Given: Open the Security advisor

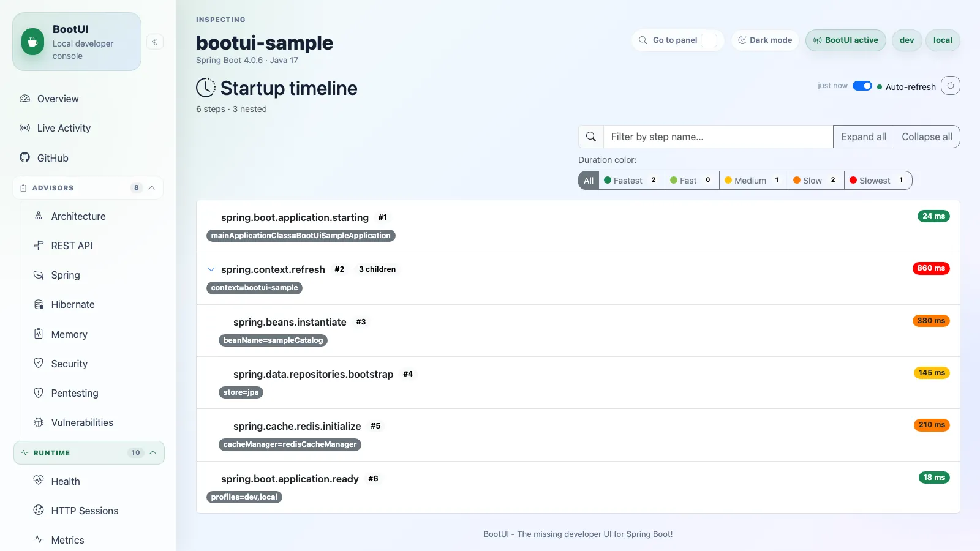Looking at the screenshot, I should 69,364.
